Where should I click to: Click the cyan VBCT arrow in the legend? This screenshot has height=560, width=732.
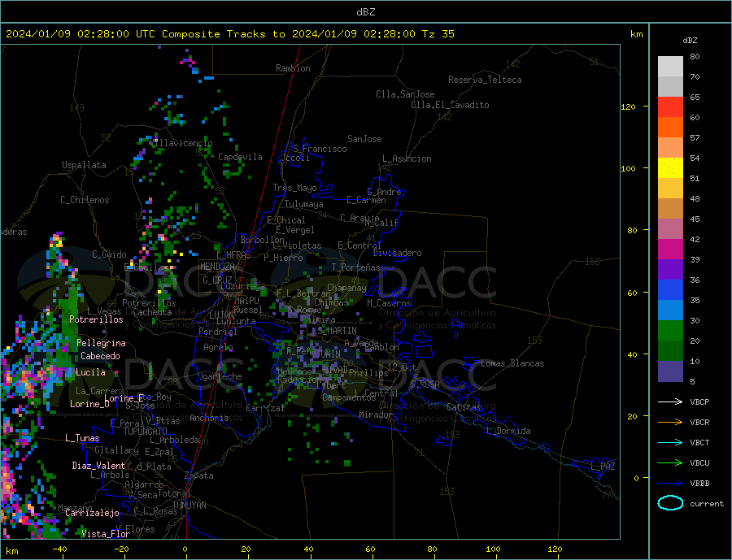(x=670, y=442)
